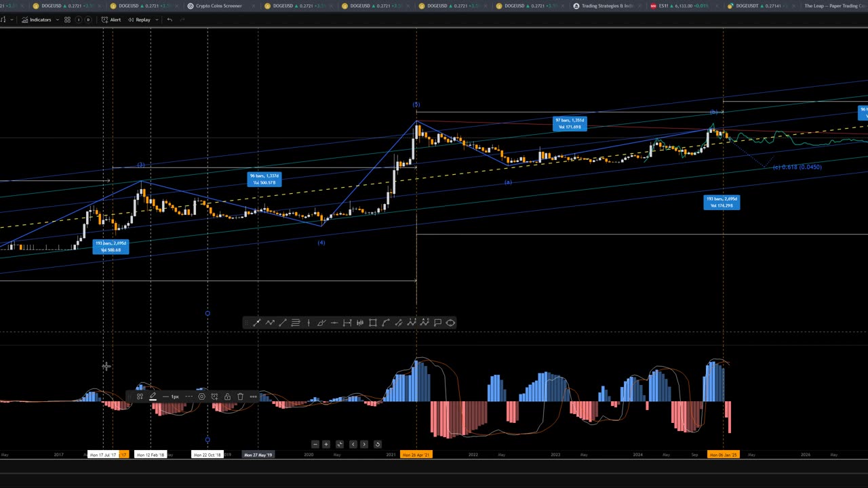Shift chart left with arrow button
The height and width of the screenshot is (488, 868).
click(353, 445)
